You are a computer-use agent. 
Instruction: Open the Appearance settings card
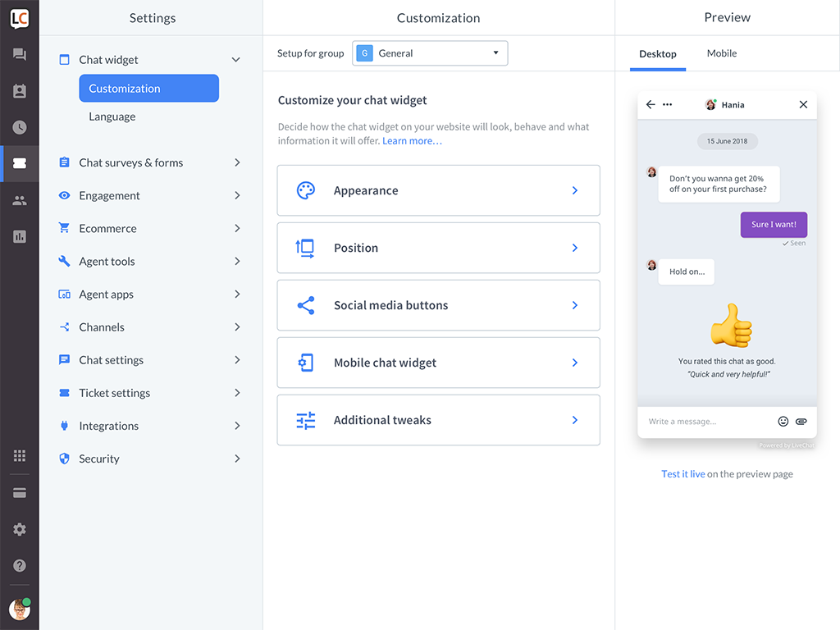tap(438, 190)
